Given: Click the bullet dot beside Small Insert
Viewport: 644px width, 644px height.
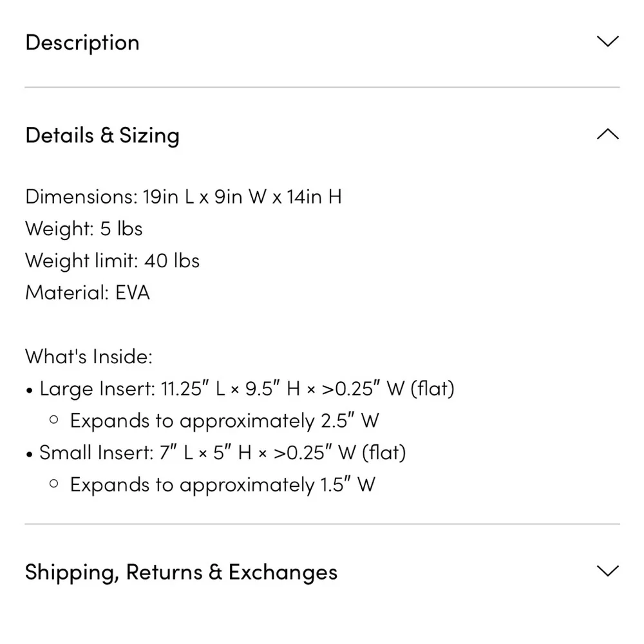Looking at the screenshot, I should click(30, 453).
